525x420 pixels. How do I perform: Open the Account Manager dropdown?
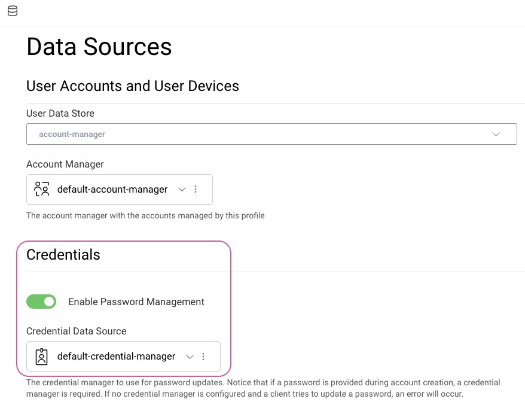tap(182, 188)
